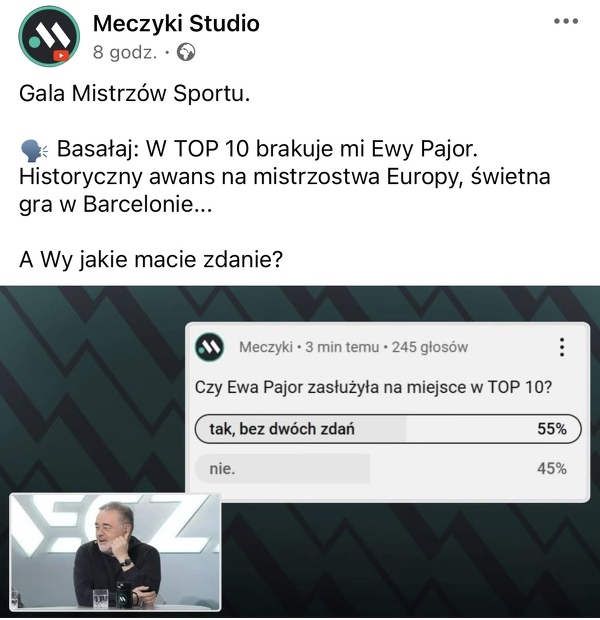Click the 45% poll result value

552,469
